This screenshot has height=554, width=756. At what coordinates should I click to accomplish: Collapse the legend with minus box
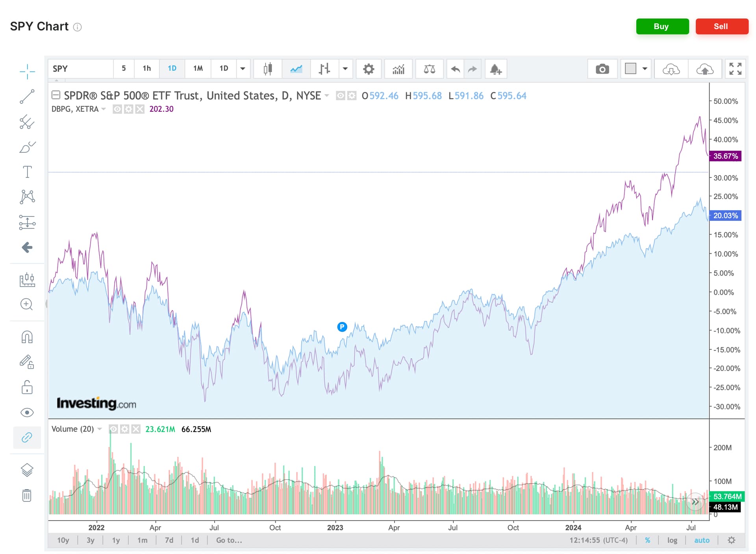tap(56, 95)
